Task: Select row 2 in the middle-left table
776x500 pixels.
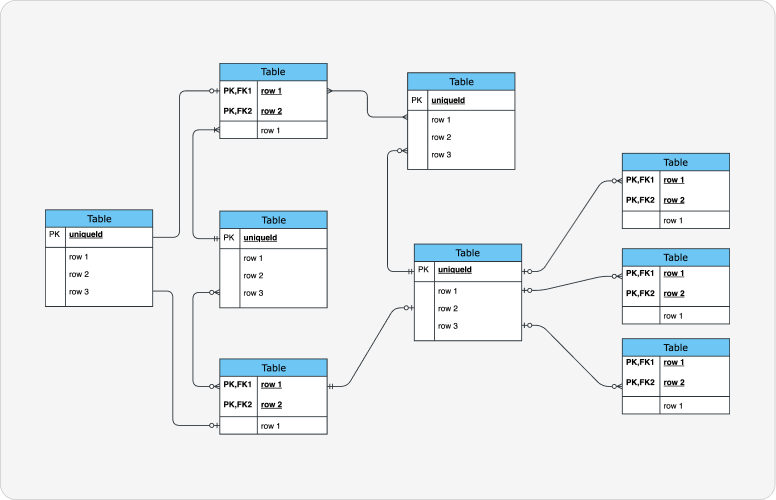Action: pyautogui.click(x=253, y=275)
